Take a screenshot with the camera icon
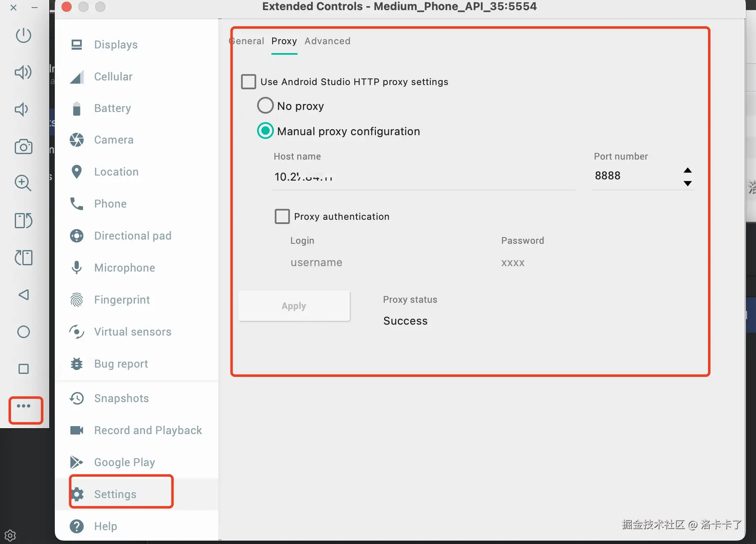Image resolution: width=756 pixels, height=544 pixels. point(24,147)
